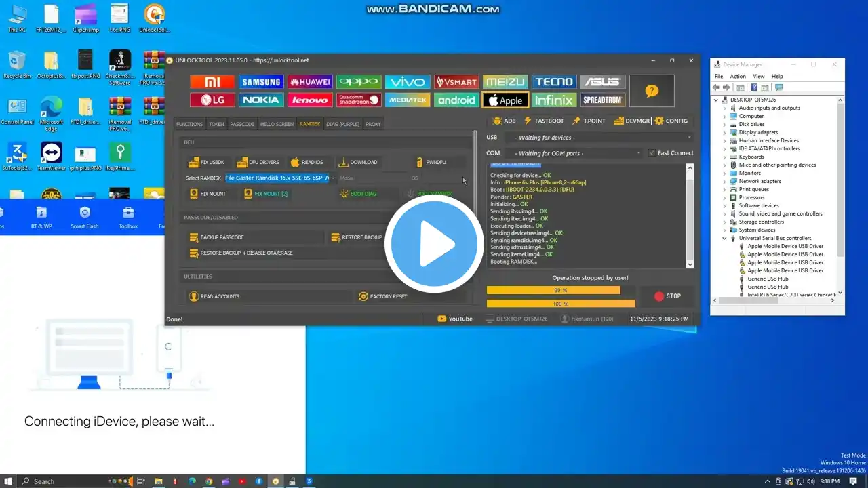Viewport: 868px width, 488px height.
Task: Pick the Vsmart brand tile
Action: pyautogui.click(x=456, y=82)
